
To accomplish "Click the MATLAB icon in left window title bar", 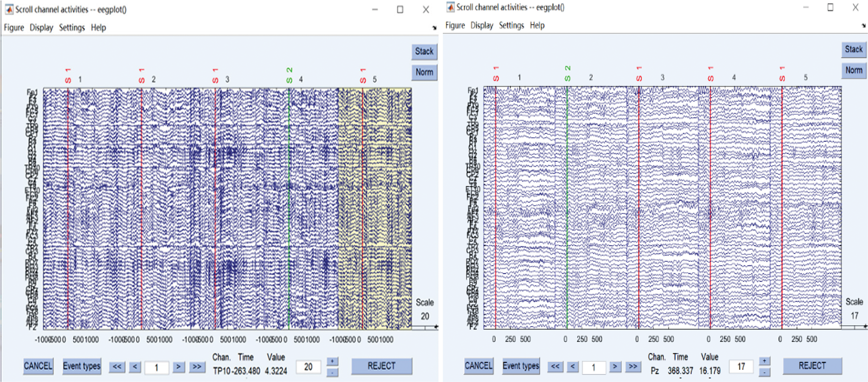I will pyautogui.click(x=9, y=9).
